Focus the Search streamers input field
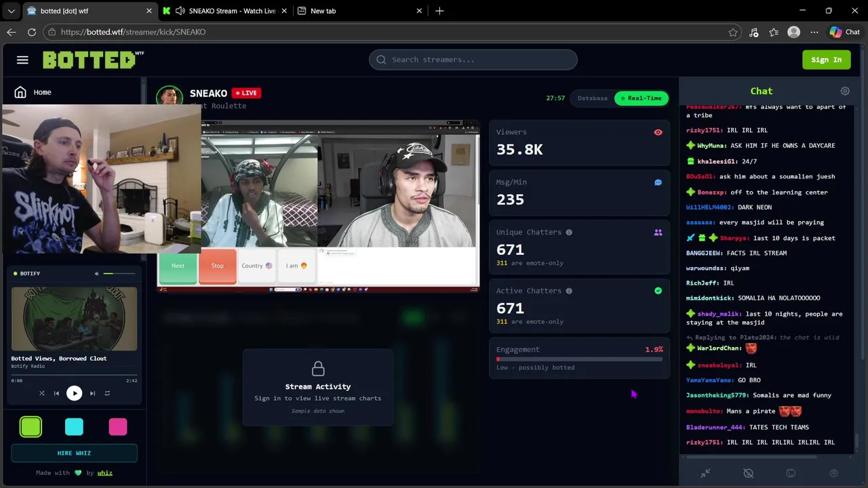This screenshot has width=868, height=488. coord(473,60)
